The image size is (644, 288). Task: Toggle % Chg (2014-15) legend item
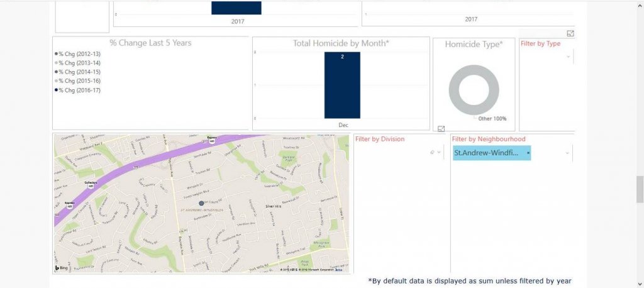[79, 72]
